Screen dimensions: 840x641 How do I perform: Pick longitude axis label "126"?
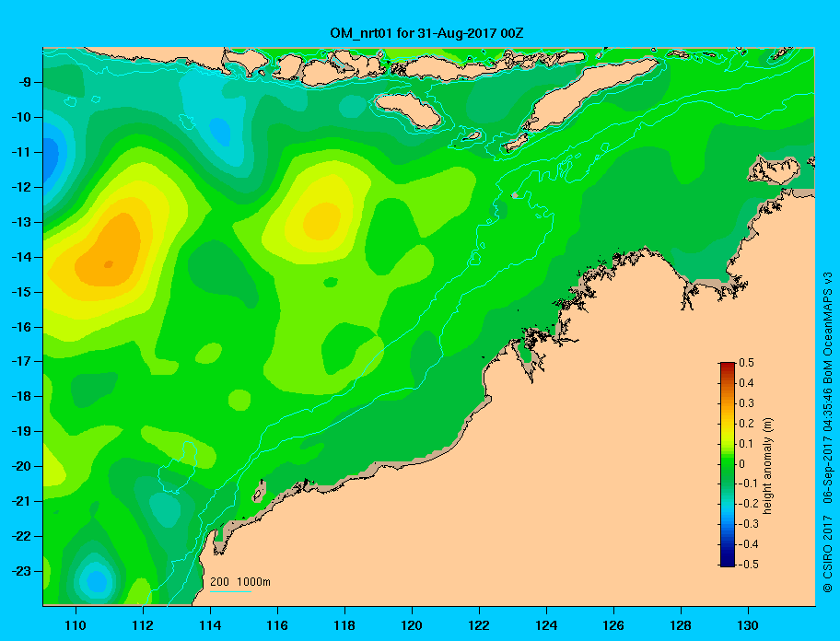[x=613, y=625]
